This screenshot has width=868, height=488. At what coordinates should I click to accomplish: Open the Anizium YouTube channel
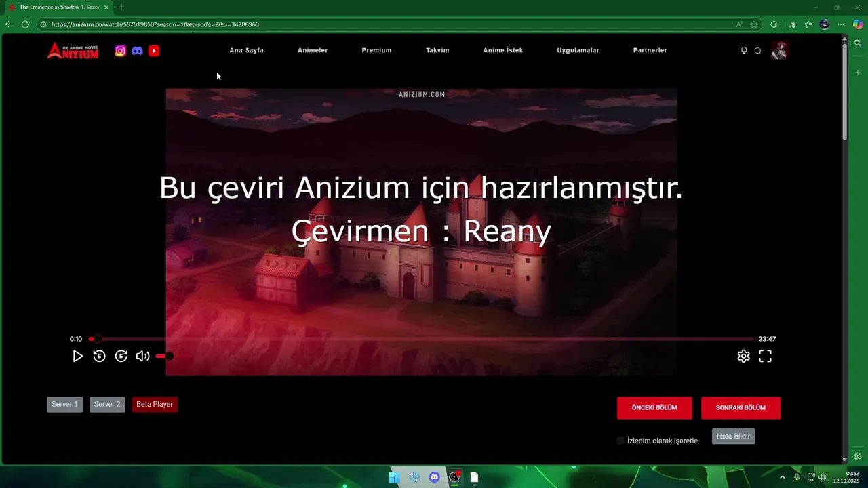point(154,51)
